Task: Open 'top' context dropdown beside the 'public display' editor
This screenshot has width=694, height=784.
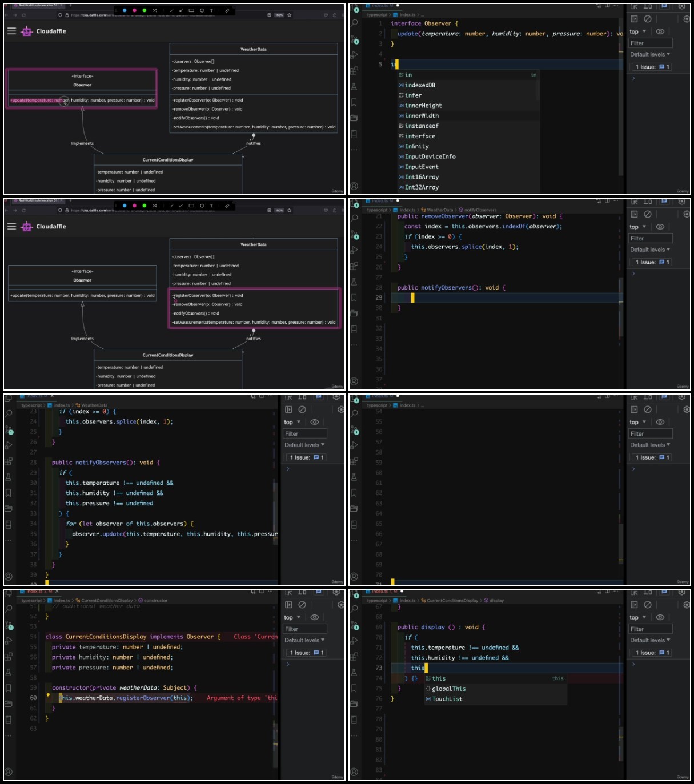Action: click(638, 617)
